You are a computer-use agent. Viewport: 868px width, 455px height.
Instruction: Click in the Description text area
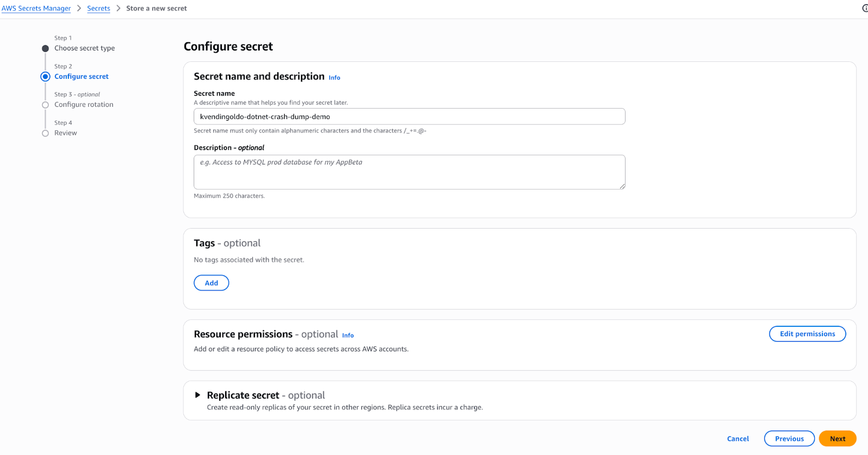[409, 172]
